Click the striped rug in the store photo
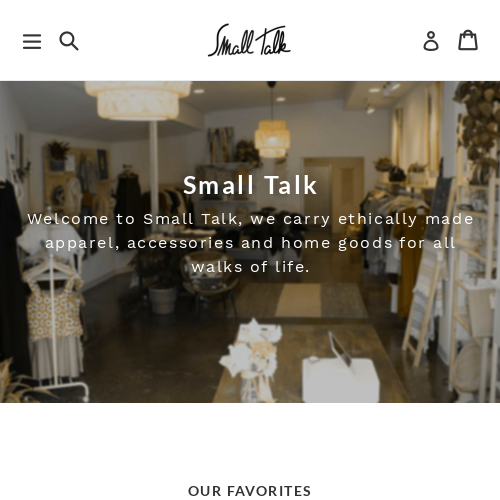The width and height of the screenshot is (500, 500). coord(300,300)
